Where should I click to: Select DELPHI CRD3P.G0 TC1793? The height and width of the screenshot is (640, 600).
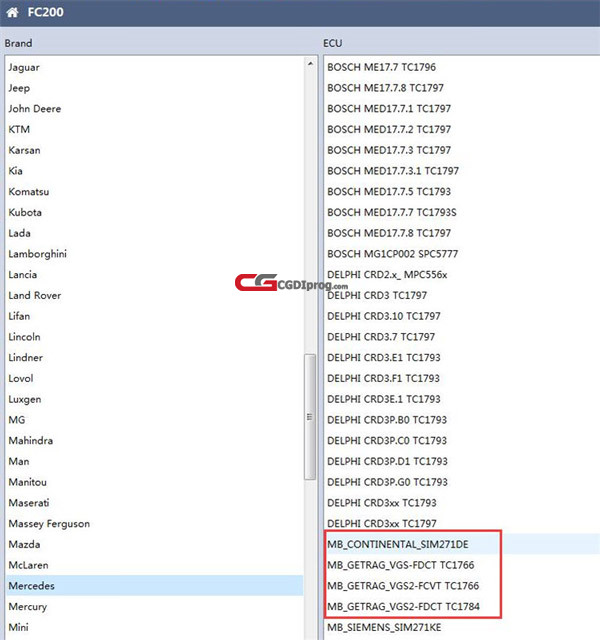click(387, 482)
